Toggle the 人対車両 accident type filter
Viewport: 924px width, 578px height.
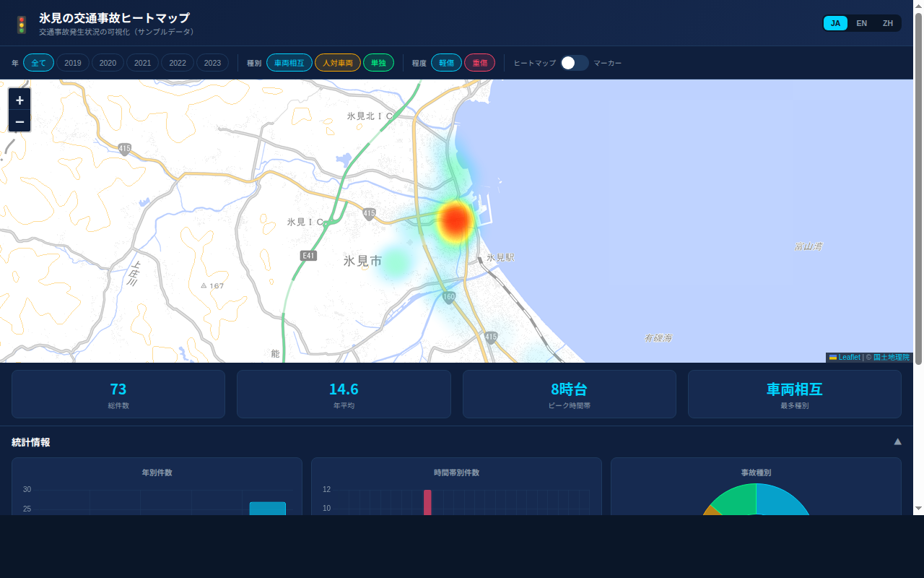point(338,63)
